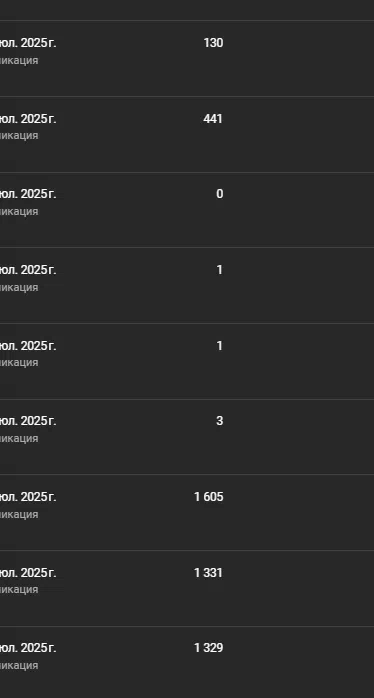Click the view count 3
The width and height of the screenshot is (374, 698).
pos(220,421)
